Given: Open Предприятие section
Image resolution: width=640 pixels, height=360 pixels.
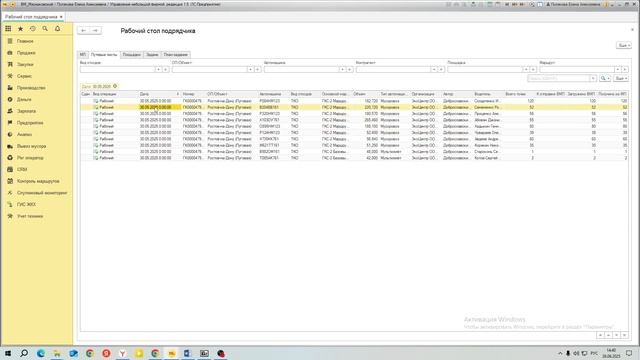Looking at the screenshot, I should click(x=30, y=122).
